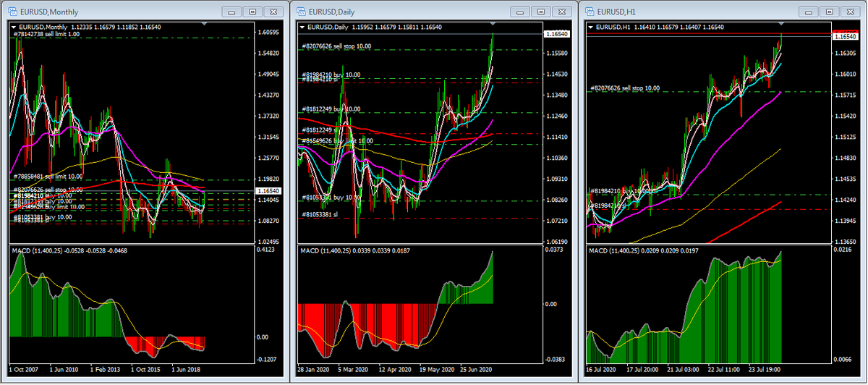
Task: Select #81812249 sl label in Daily chart
Action: click(319, 130)
